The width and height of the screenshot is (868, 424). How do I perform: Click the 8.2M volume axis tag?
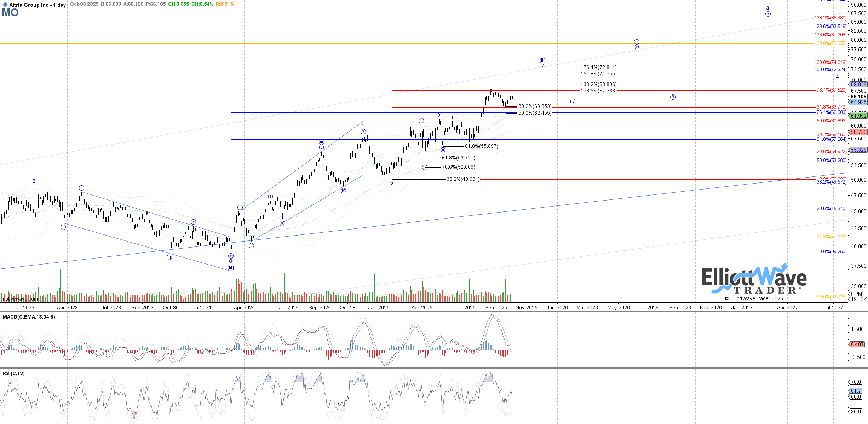(x=856, y=294)
